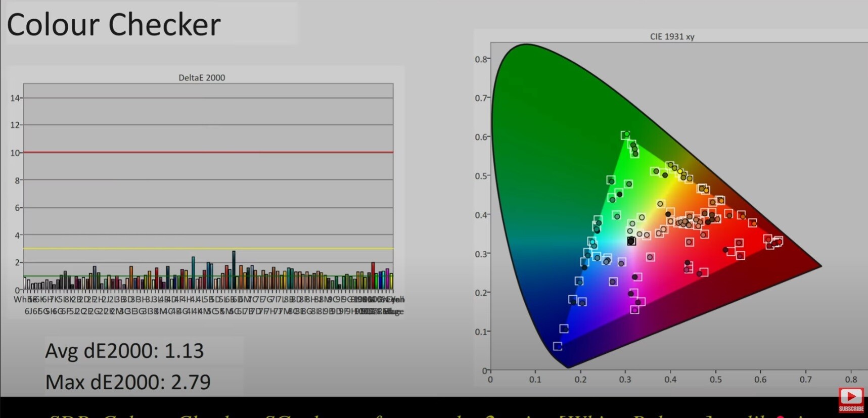Click the 0.1 label on the CIE horizontal axis
This screenshot has width=868, height=418.
coord(535,380)
